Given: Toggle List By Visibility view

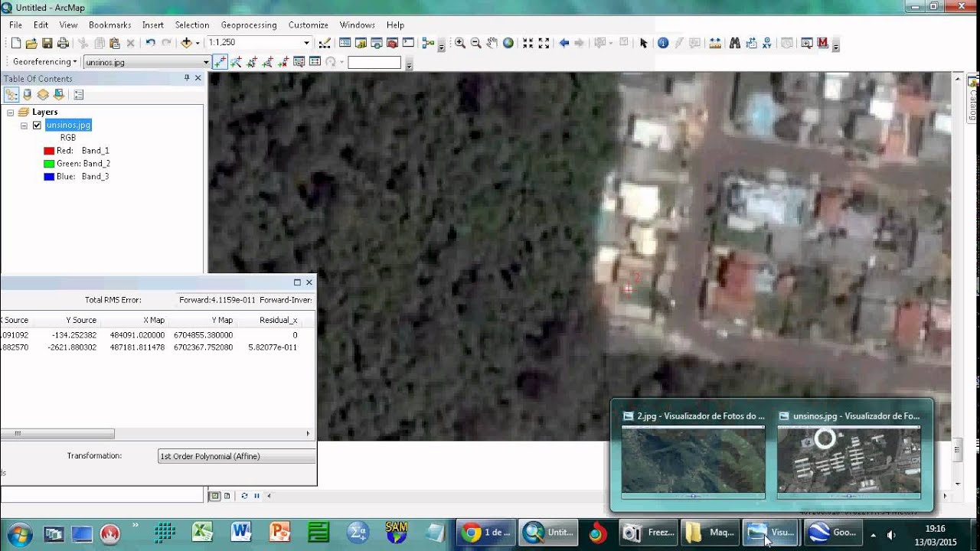Looking at the screenshot, I should pyautogui.click(x=43, y=95).
